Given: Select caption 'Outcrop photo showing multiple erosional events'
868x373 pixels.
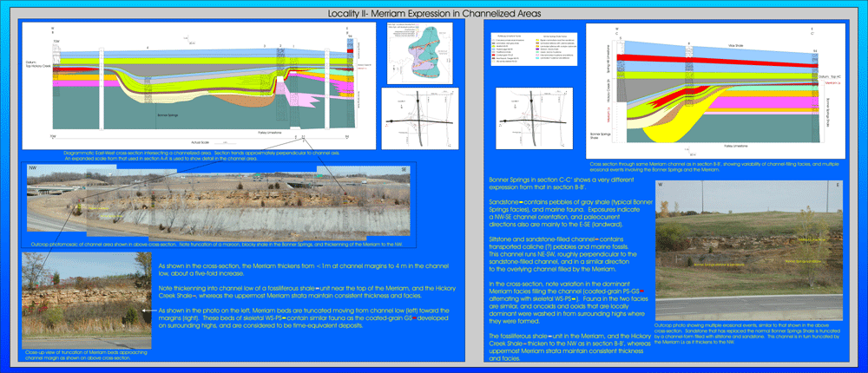Looking at the screenshot, I should (748, 334).
